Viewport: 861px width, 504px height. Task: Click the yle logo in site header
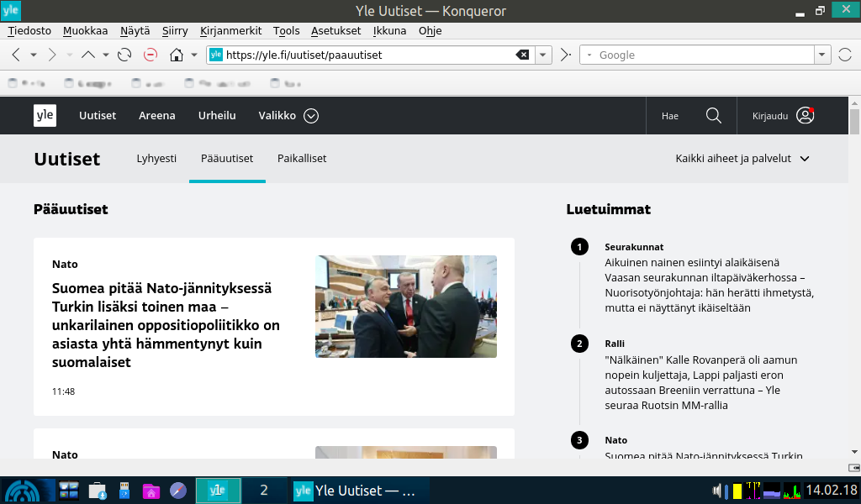click(x=45, y=115)
